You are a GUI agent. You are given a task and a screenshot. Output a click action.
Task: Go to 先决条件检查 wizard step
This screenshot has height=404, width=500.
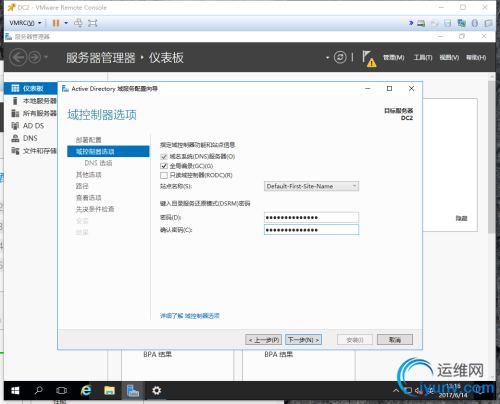click(x=95, y=209)
